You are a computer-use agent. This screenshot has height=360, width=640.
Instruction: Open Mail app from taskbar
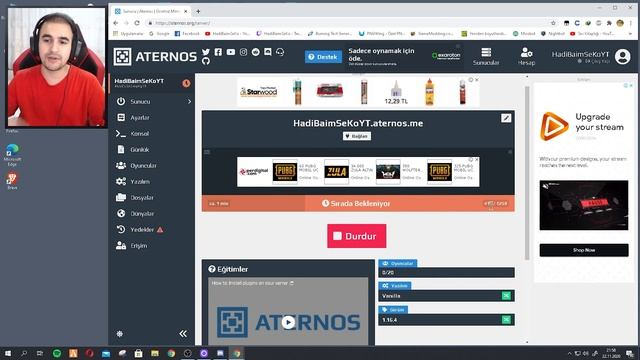(x=106, y=353)
